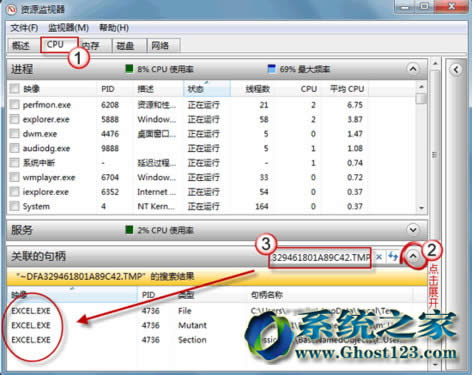Image resolution: width=472 pixels, height=375 pixels.
Task: Check the 系统中断 row checkbox
Action: pyautogui.click(x=14, y=163)
